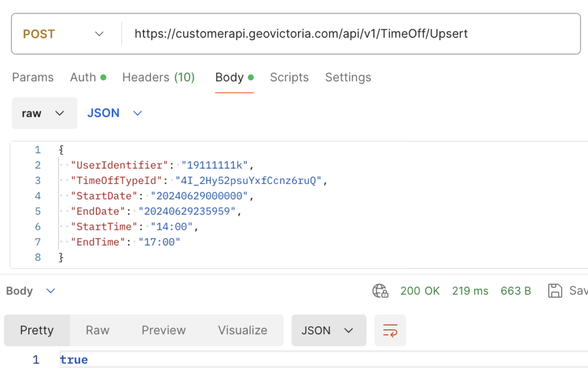Viewport: 588px width, 378px height.
Task: Click the 200 OK status text
Action: point(420,291)
